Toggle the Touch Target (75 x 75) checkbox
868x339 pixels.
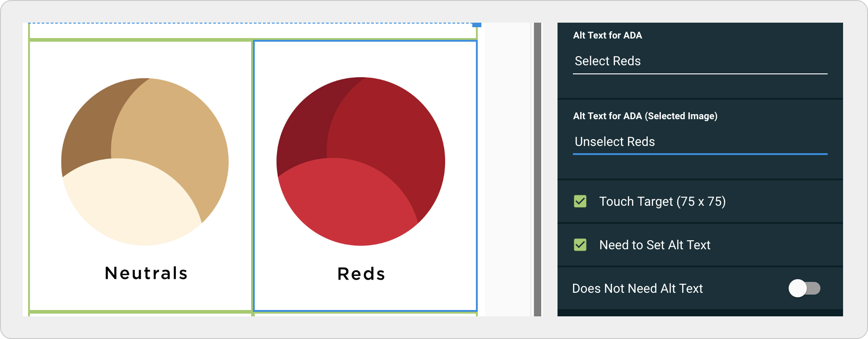tap(580, 201)
